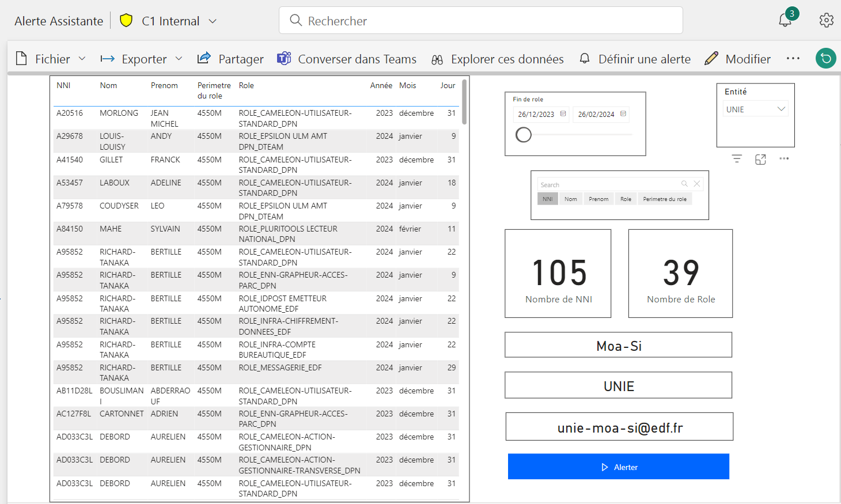Select ROLE_PLURITOOLS LECTEUR NATIONAL_DPN cell
Viewport: 841px width, 504px height.
tap(288, 234)
